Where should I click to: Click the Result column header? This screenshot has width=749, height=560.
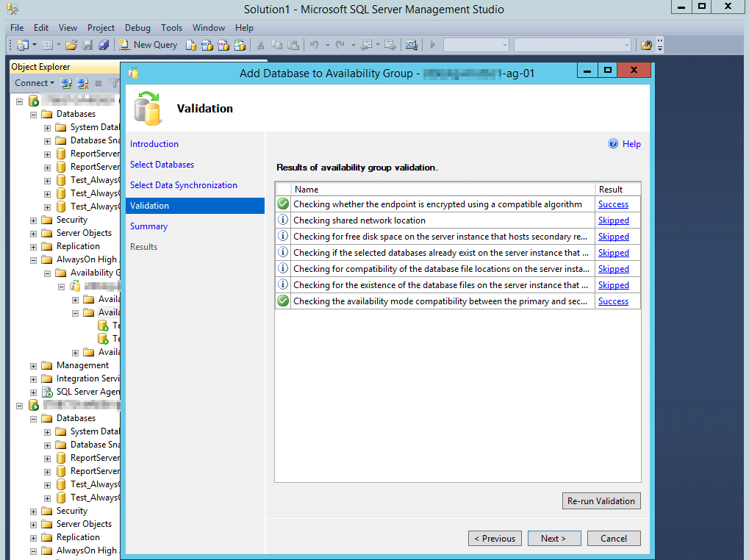tap(617, 189)
